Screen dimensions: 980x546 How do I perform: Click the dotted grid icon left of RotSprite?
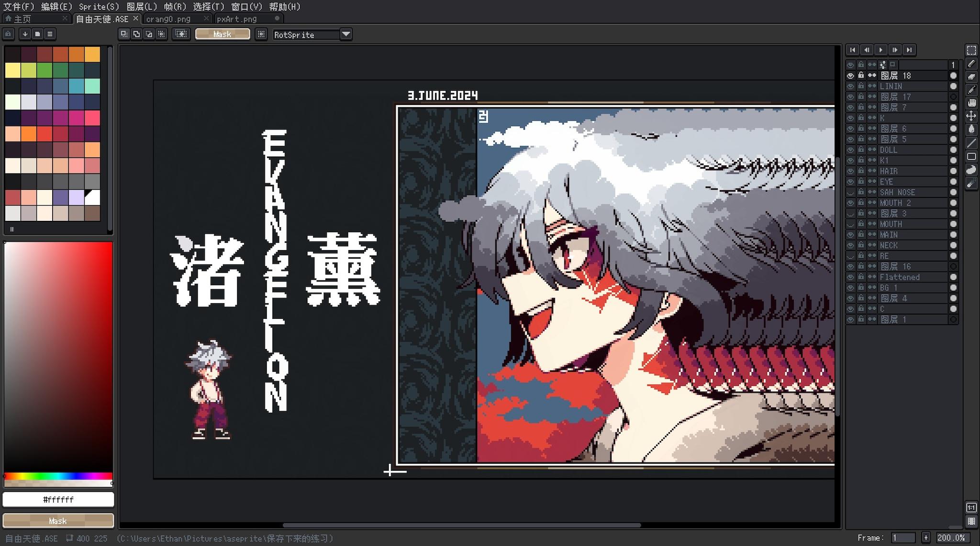pos(261,34)
